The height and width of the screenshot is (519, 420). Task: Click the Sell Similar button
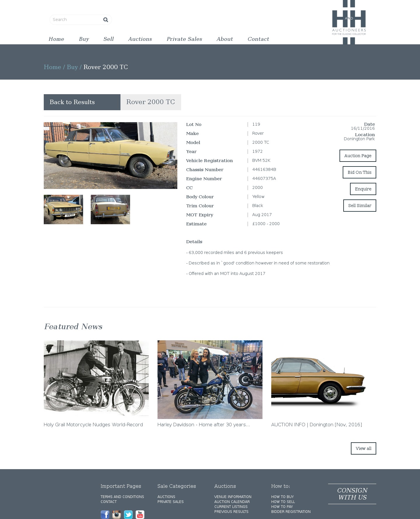pos(360,206)
